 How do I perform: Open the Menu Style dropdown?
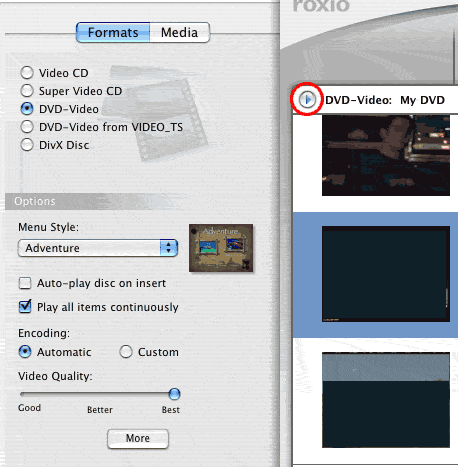[98, 248]
